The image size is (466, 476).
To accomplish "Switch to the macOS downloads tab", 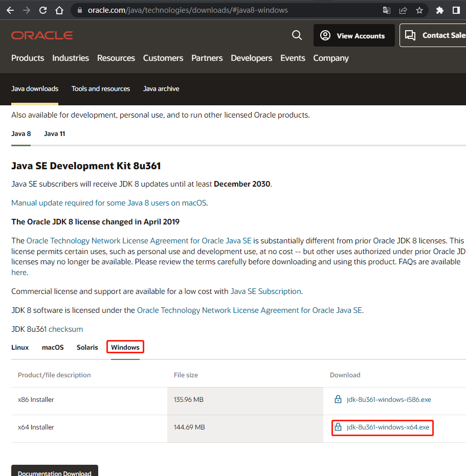I will pyautogui.click(x=53, y=347).
